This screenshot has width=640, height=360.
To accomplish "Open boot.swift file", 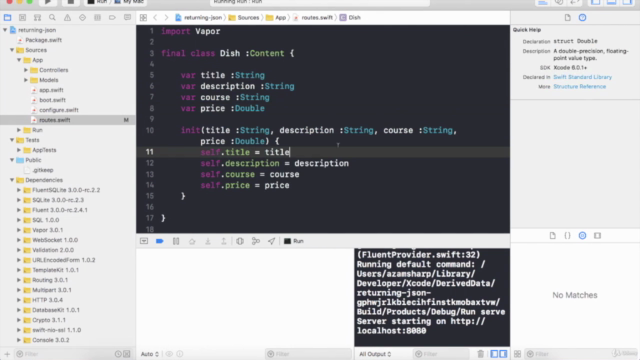I will (52, 100).
